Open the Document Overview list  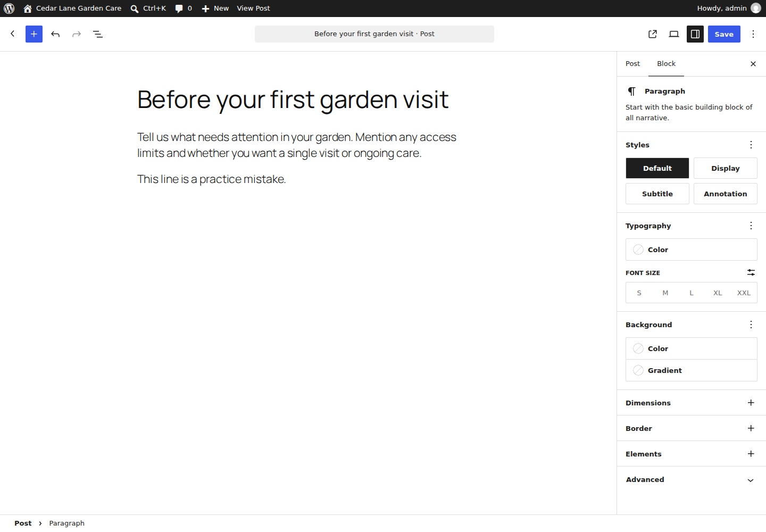pyautogui.click(x=98, y=34)
